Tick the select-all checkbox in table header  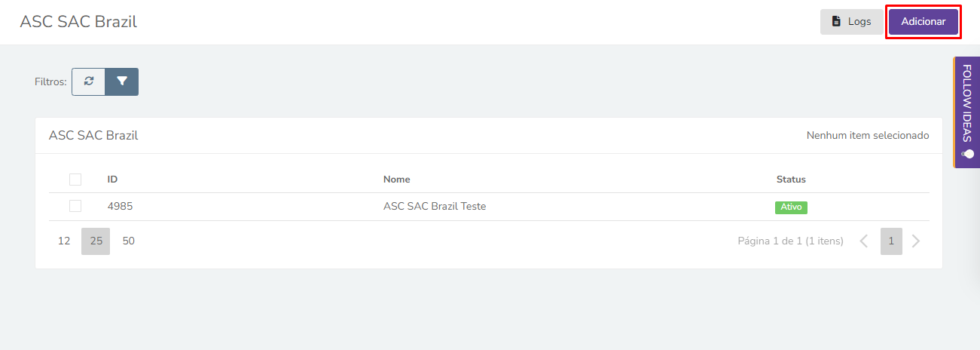[x=75, y=180]
